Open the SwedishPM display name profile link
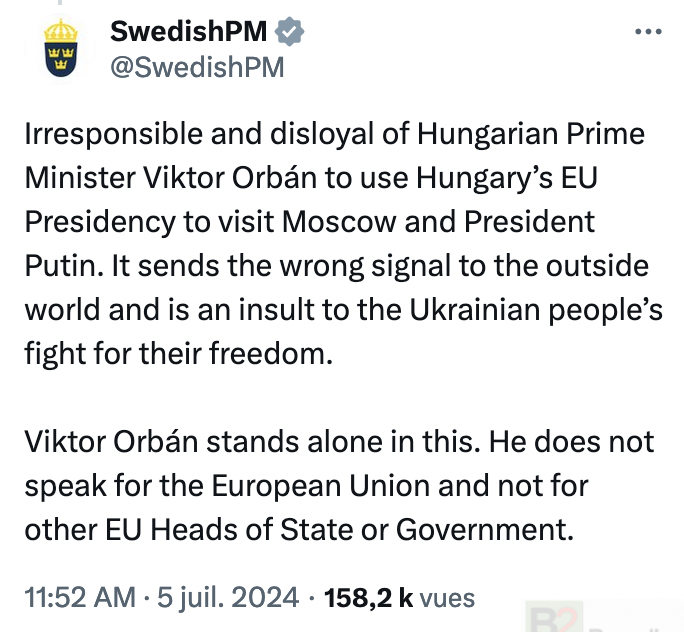This screenshot has height=632, width=684. (x=188, y=31)
